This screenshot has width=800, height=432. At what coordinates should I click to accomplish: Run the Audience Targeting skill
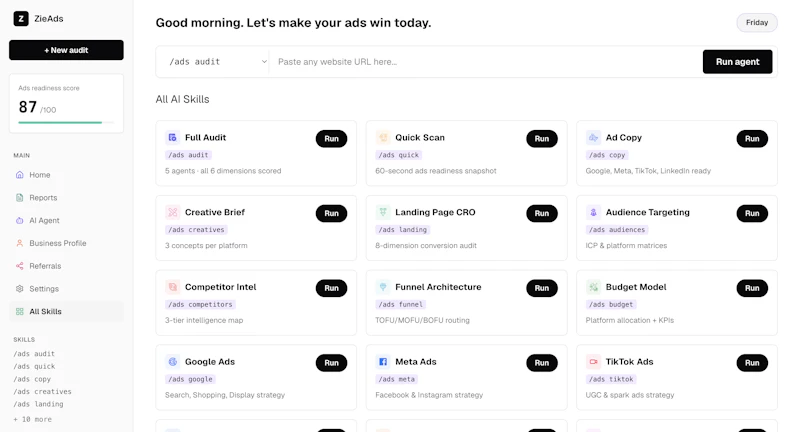752,213
